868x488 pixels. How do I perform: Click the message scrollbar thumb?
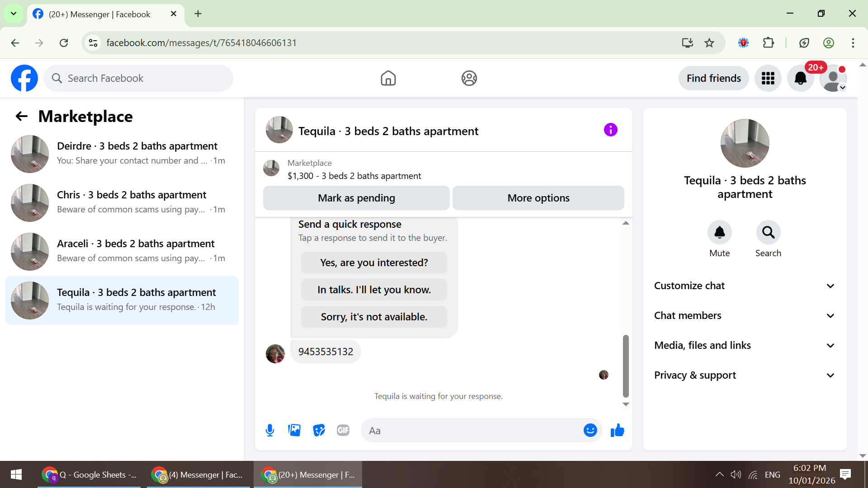626,366
